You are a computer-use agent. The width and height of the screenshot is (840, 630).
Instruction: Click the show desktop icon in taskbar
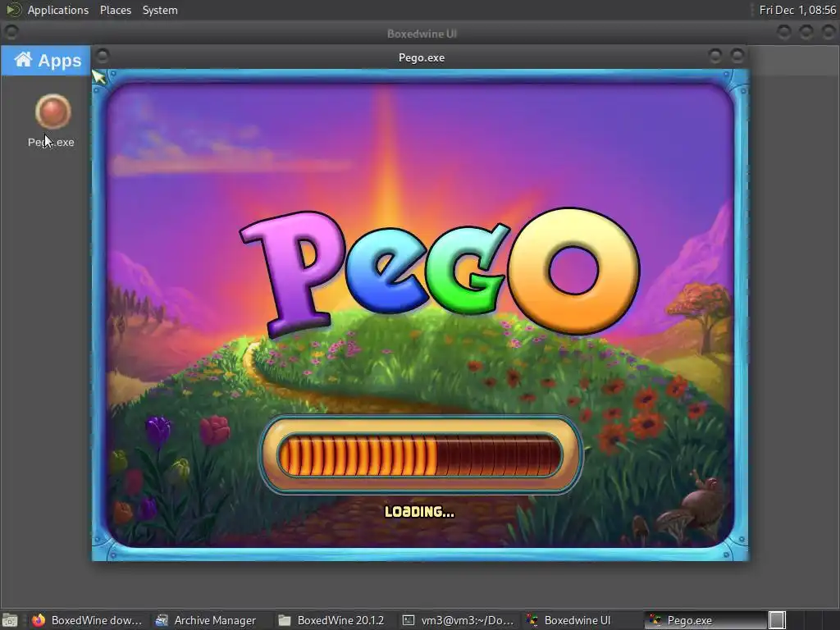(x=10, y=620)
